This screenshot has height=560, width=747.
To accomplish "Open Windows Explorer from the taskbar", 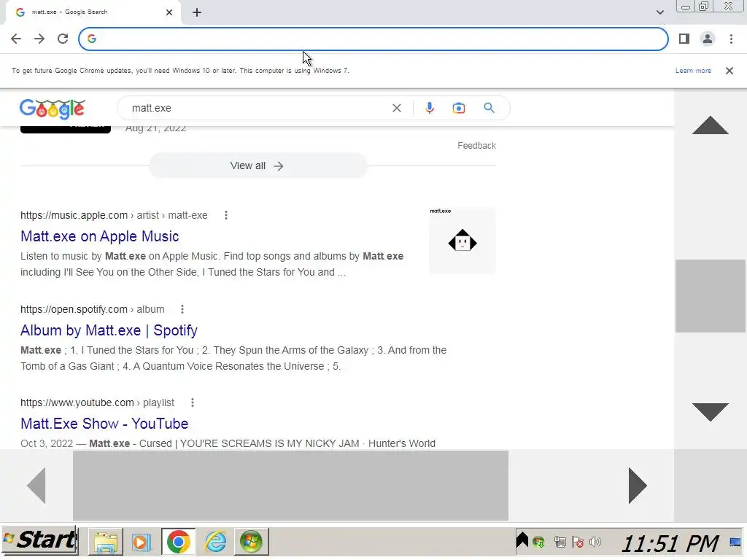I will [105, 542].
